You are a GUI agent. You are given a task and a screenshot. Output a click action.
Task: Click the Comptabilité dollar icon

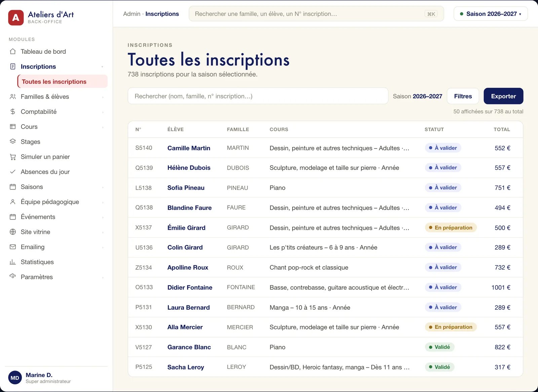pyautogui.click(x=13, y=112)
